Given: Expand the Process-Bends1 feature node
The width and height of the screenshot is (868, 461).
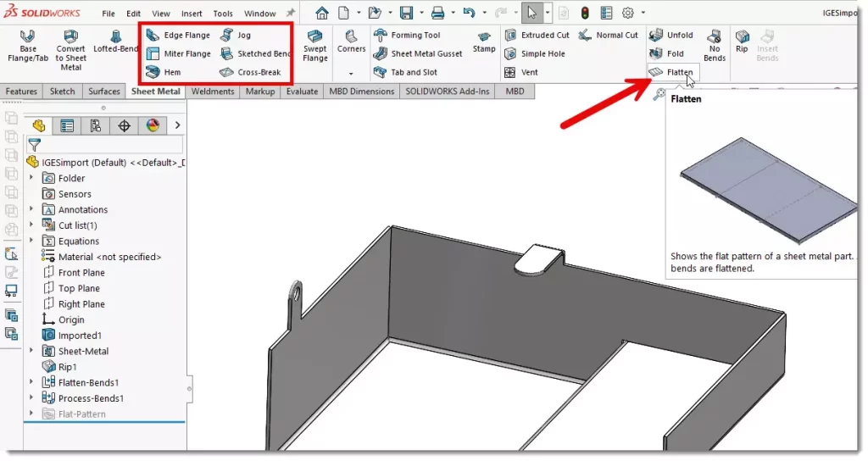Looking at the screenshot, I should pos(31,397).
